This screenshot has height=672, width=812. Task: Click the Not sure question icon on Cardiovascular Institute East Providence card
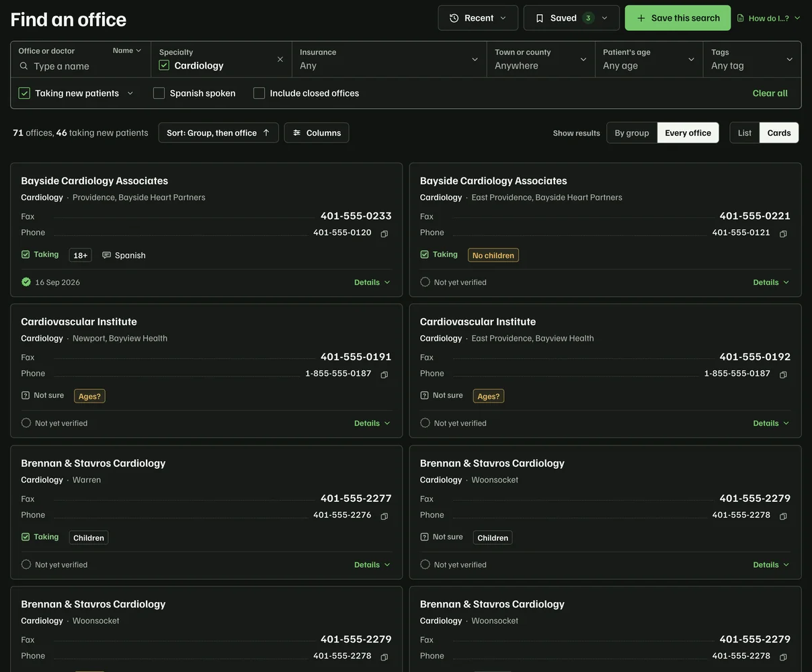click(424, 396)
